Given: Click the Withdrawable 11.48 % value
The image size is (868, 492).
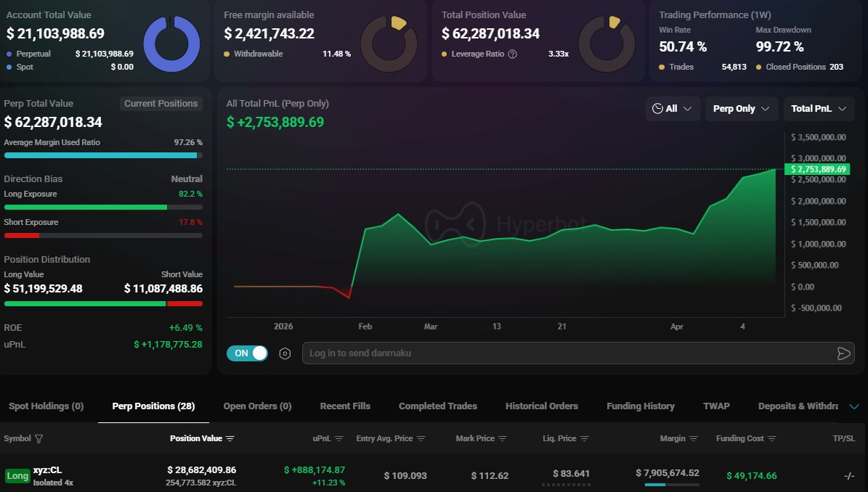Looking at the screenshot, I should (336, 54).
